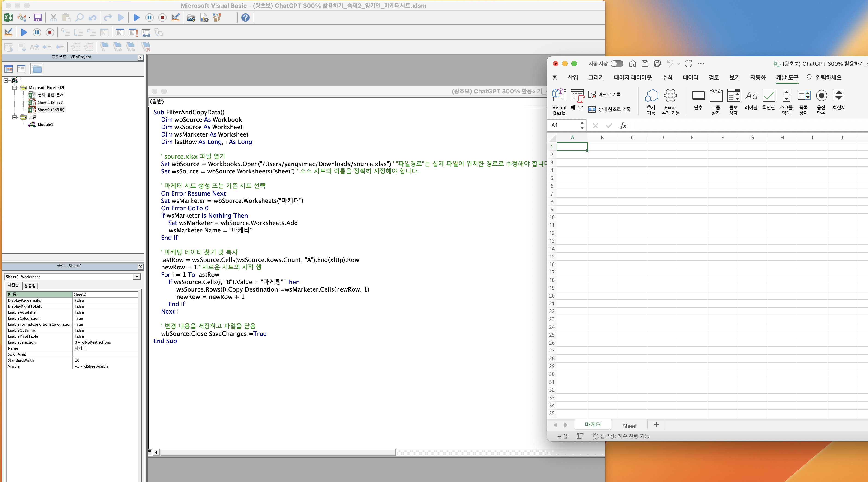Open the Project Explorer from the toolbar
Screen dimensions: 868x482
pyautogui.click(x=191, y=18)
